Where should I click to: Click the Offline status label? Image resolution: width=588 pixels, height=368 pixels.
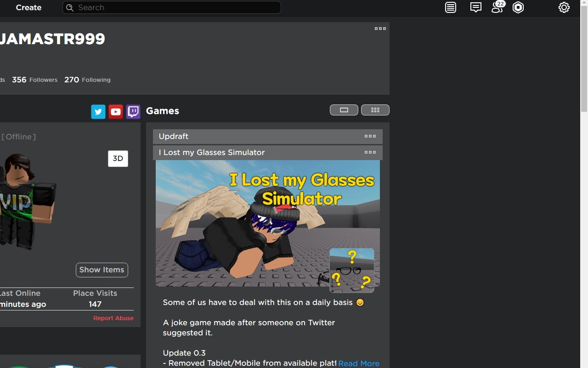click(x=18, y=137)
